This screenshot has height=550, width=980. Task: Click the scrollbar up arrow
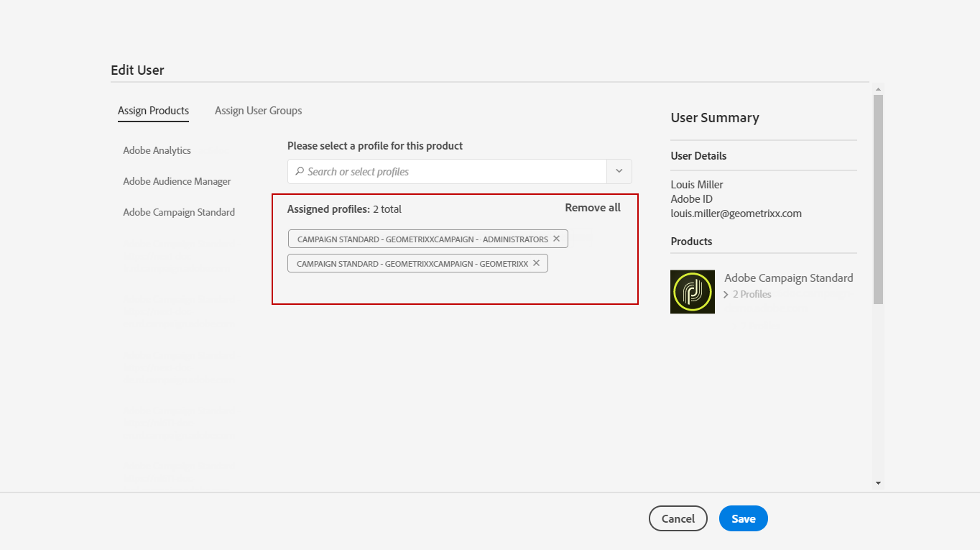tap(878, 89)
